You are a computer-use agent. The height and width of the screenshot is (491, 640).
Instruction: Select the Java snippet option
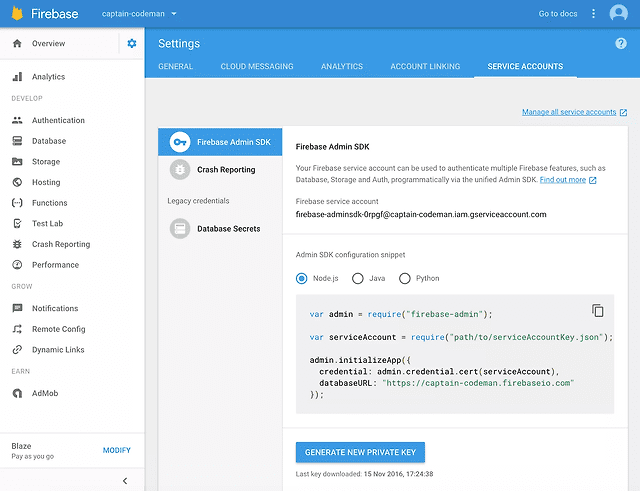click(358, 278)
